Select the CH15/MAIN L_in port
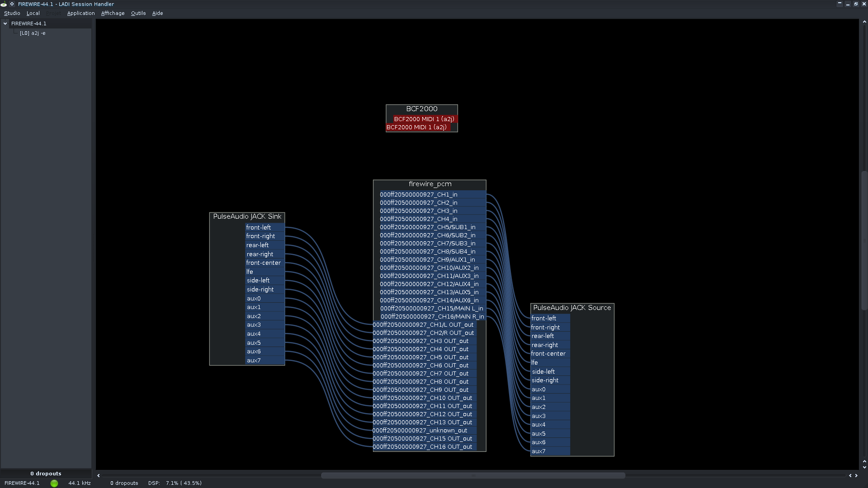 [432, 309]
